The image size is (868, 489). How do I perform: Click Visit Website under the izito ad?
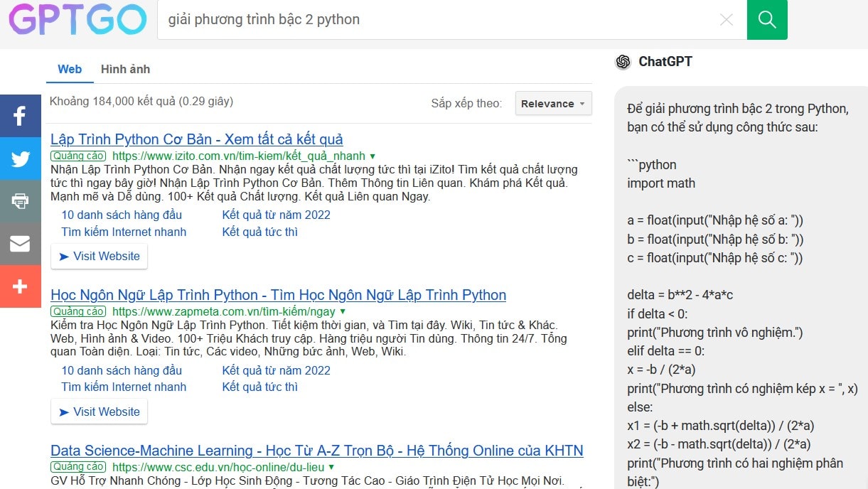click(x=99, y=256)
